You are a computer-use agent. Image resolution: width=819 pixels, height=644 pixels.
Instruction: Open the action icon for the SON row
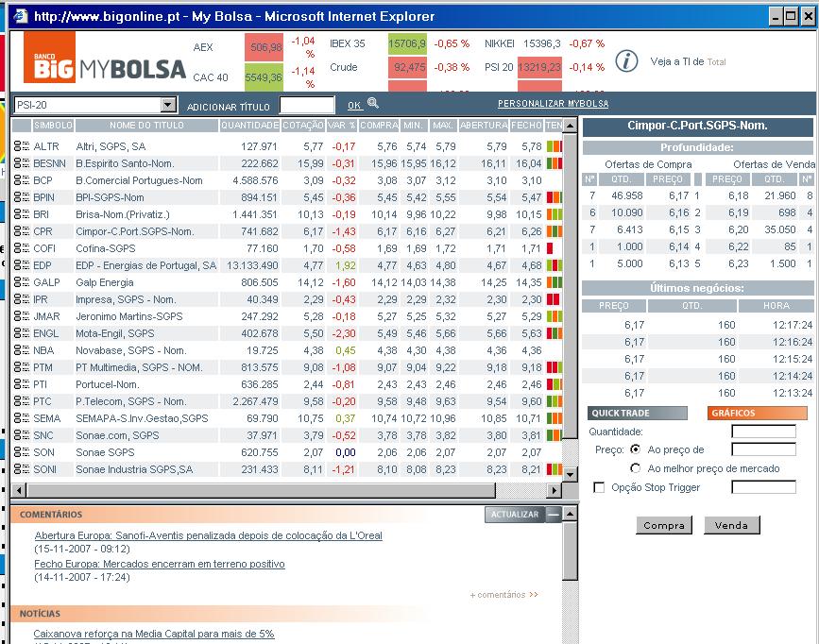click(x=22, y=451)
